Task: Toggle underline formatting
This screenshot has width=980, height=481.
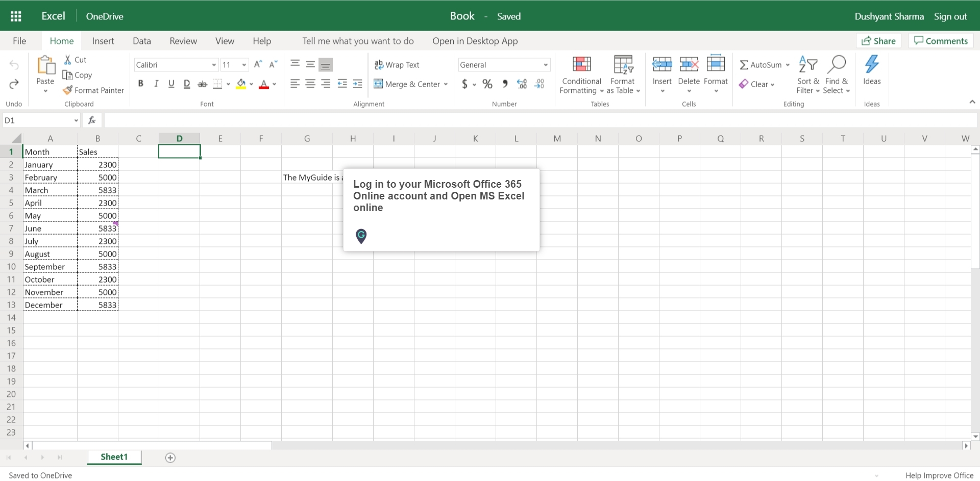Action: [171, 84]
